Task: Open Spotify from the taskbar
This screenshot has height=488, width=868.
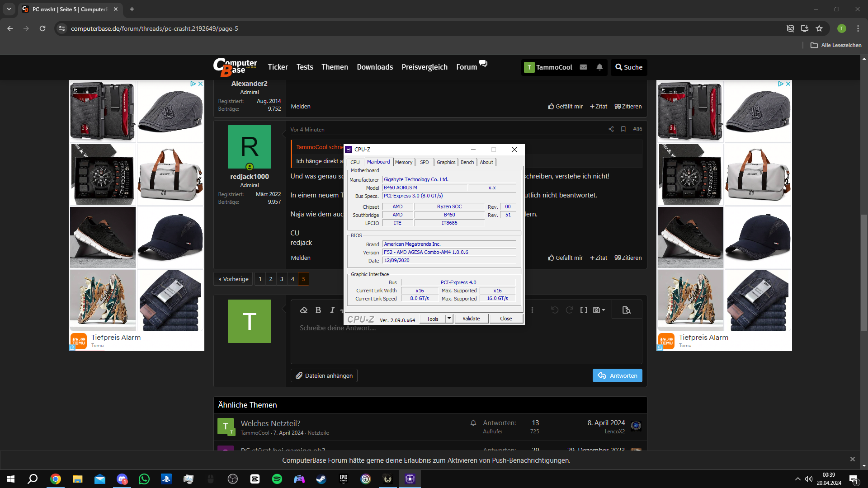Action: click(x=277, y=479)
